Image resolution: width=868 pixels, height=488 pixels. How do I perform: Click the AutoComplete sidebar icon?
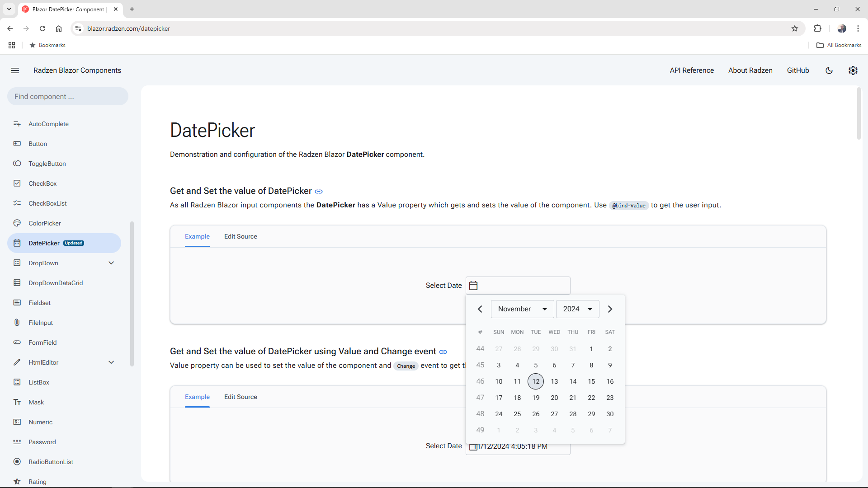[x=17, y=124]
